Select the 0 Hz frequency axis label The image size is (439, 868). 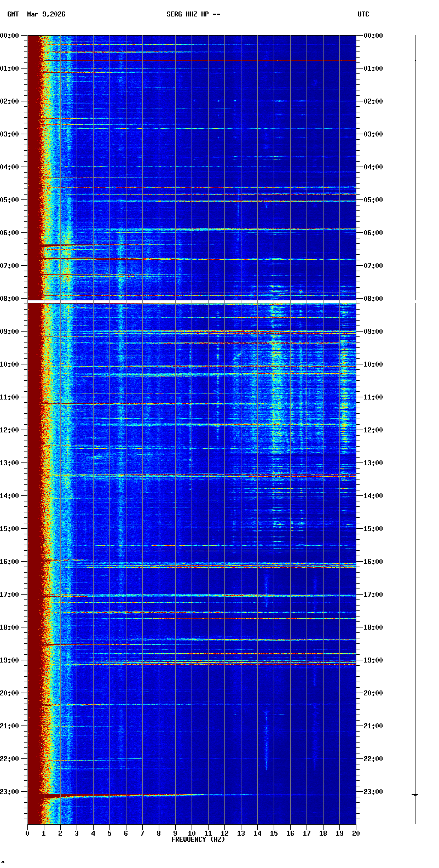tap(27, 833)
